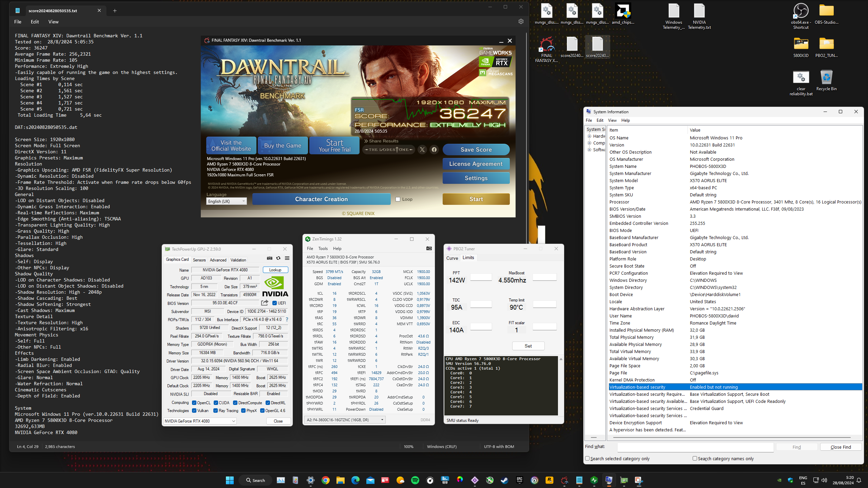Open GPU-Z hamburger menu icon
Image resolution: width=868 pixels, height=488 pixels.
click(x=287, y=258)
